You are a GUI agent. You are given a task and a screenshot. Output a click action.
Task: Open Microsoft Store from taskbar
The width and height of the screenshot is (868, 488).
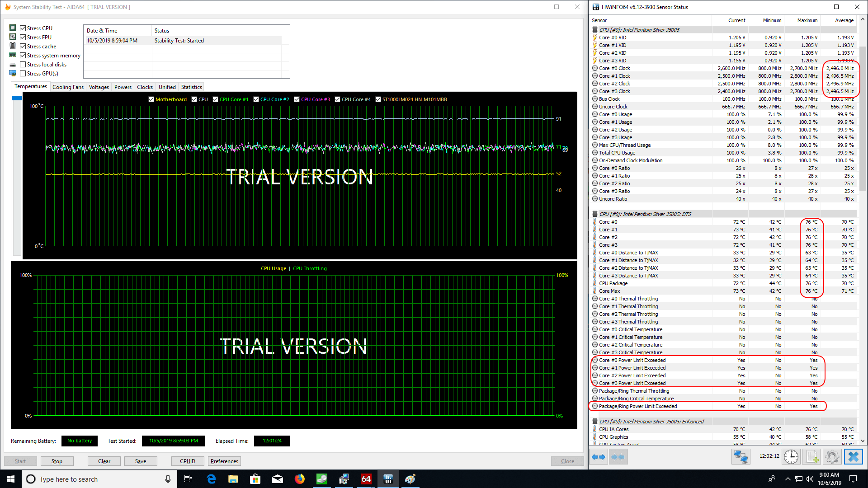[x=255, y=479]
